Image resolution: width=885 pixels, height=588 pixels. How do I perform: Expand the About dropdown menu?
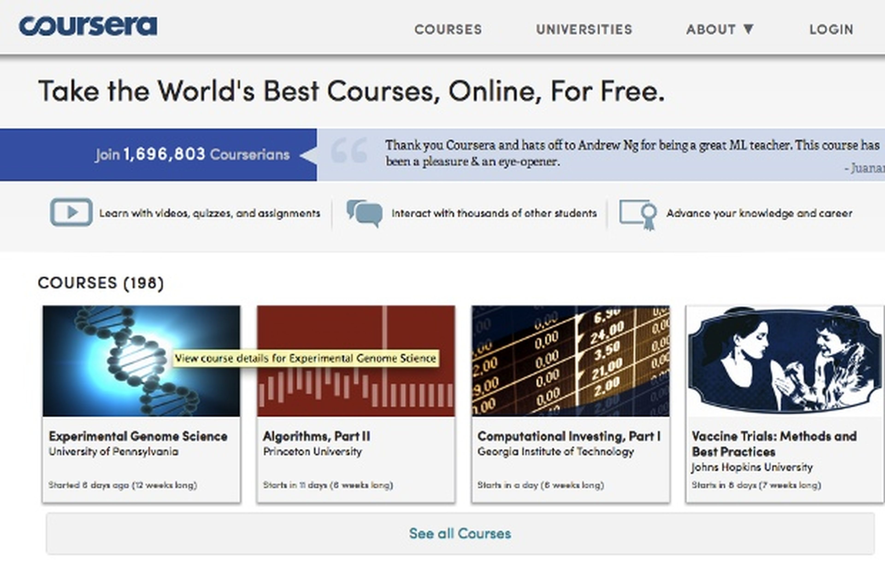click(x=720, y=29)
